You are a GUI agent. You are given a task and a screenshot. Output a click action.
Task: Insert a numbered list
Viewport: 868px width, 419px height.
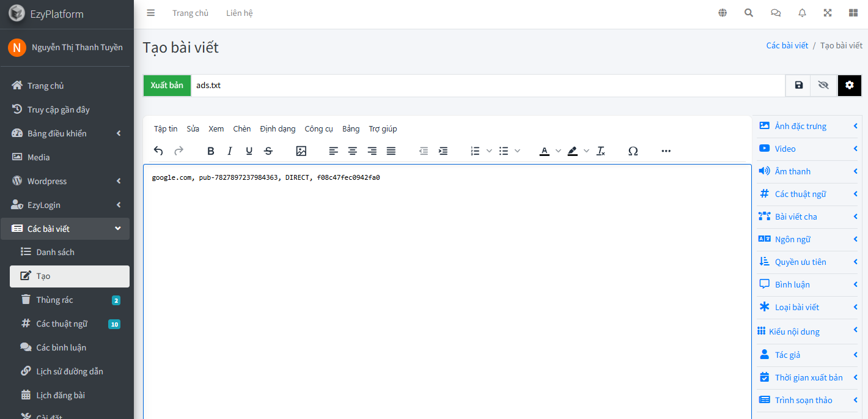pos(475,151)
